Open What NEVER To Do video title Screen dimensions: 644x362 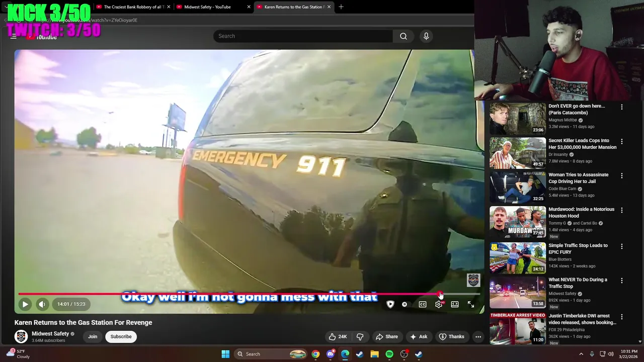point(578,283)
